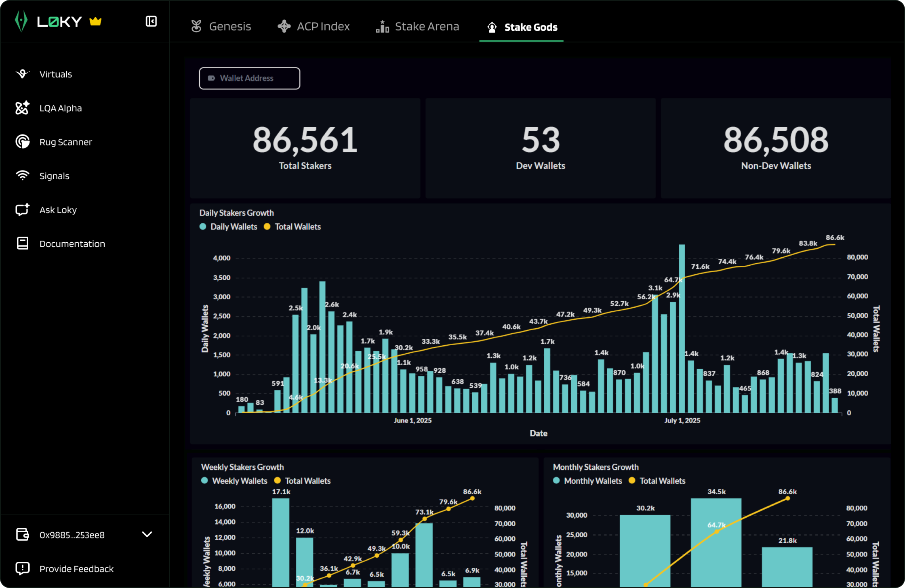Click the Rug Scanner radar icon
905x588 pixels.
click(x=23, y=142)
